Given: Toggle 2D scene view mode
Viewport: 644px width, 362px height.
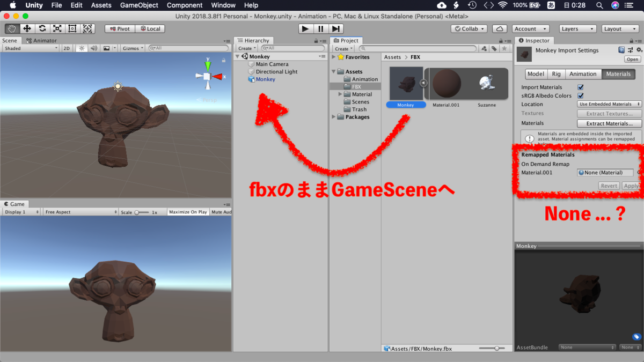Looking at the screenshot, I should tap(67, 48).
